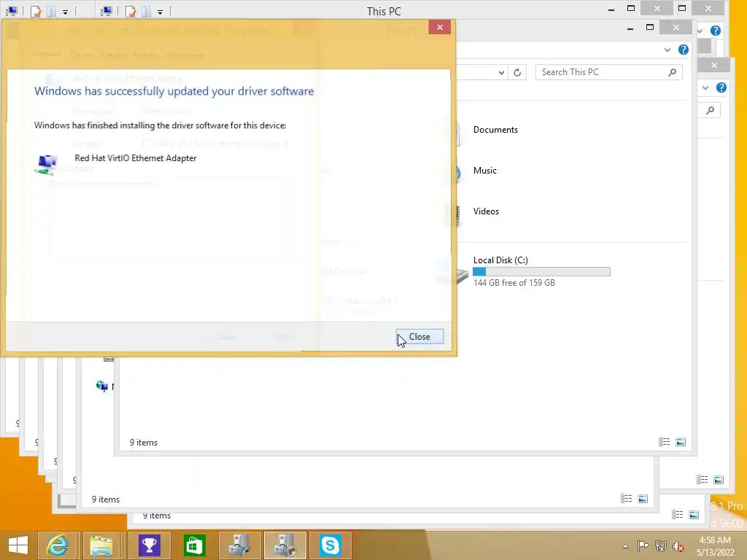Click '144 GB free of 159 GB' text
Image resolution: width=747 pixels, height=560 pixels.
pos(514,283)
